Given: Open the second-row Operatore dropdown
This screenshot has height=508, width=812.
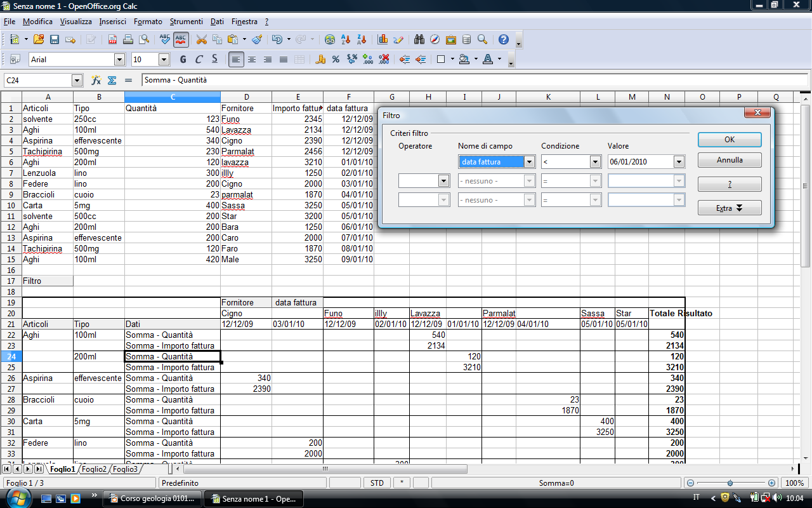Looking at the screenshot, I should tap(443, 181).
